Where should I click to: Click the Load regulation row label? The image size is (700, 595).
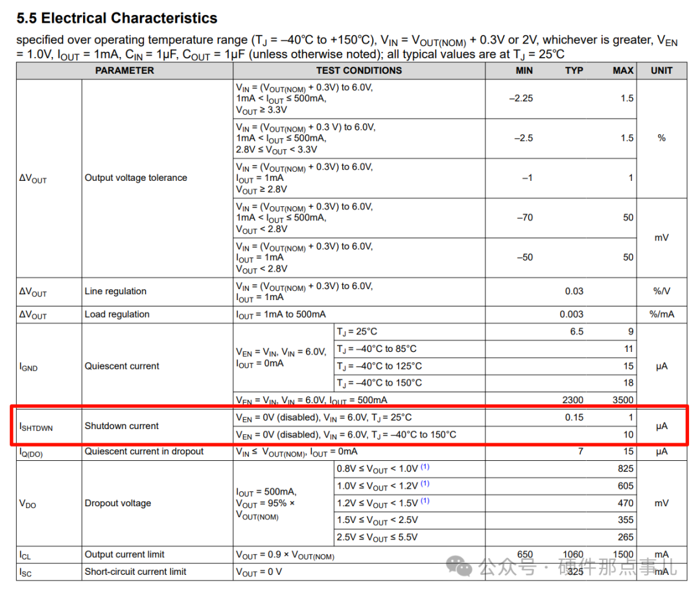click(117, 314)
